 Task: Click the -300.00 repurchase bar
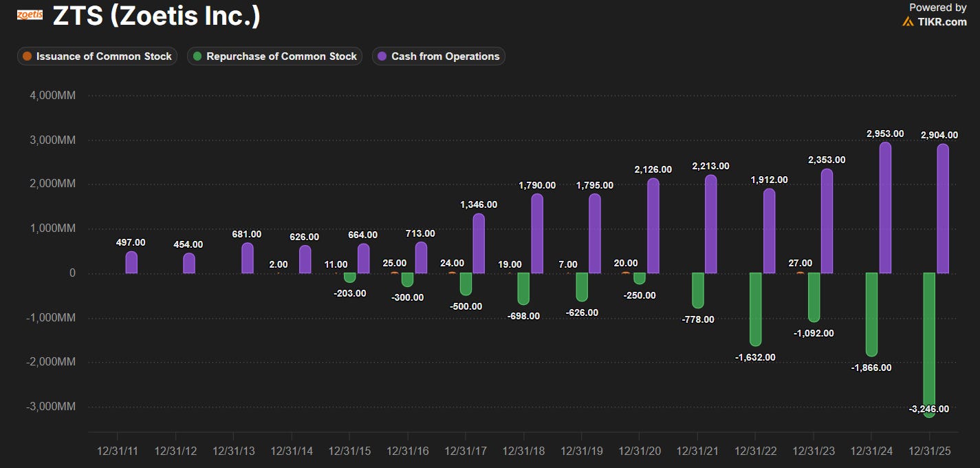click(x=408, y=280)
